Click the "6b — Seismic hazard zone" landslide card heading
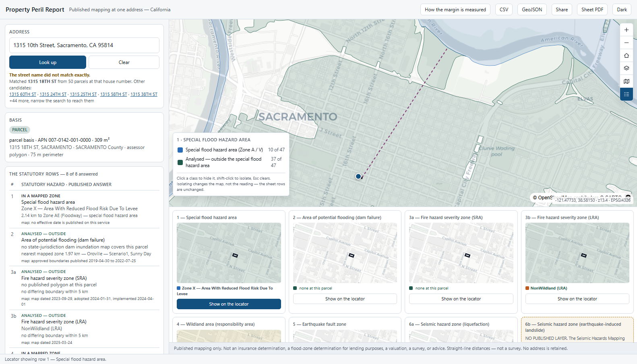 573,327
